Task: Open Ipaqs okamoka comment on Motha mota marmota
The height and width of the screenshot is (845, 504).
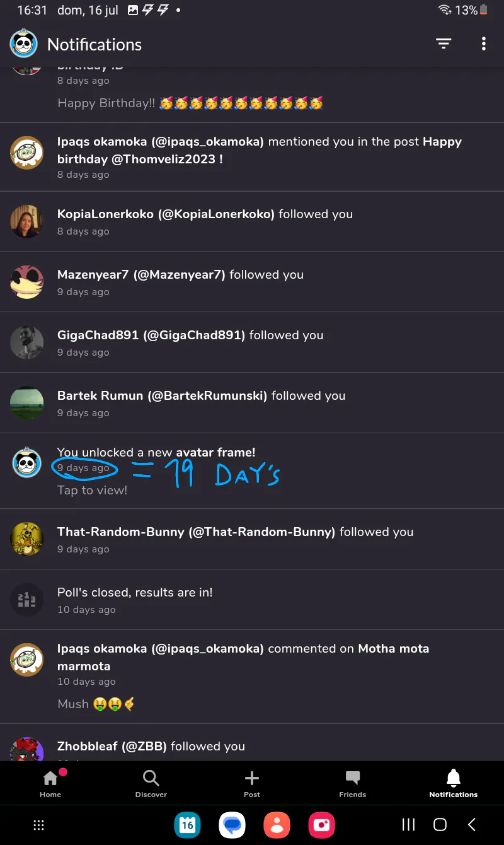Action: click(x=252, y=677)
